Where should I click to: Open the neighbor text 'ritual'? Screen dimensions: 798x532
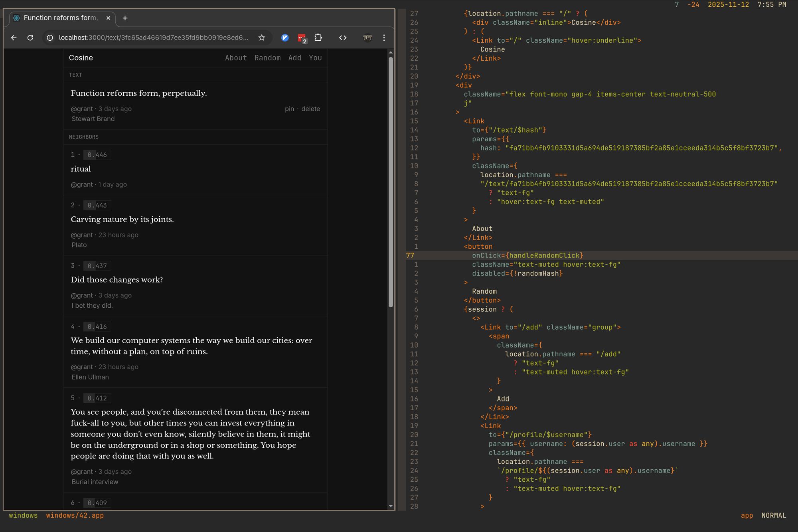(81, 169)
